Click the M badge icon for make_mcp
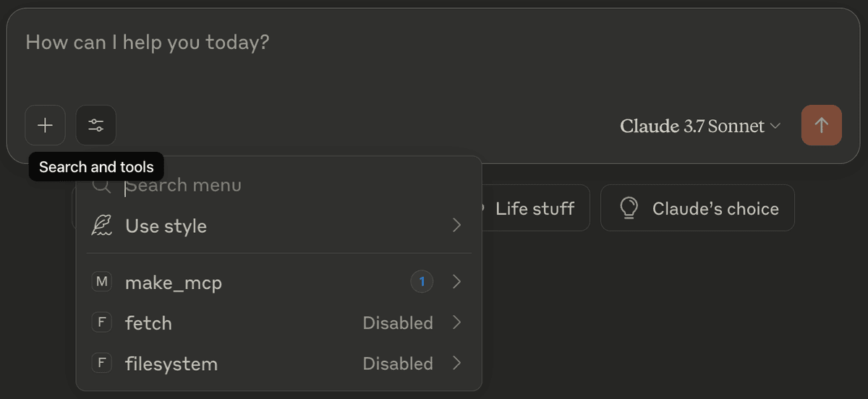Viewport: 868px width, 399px height. (x=102, y=282)
